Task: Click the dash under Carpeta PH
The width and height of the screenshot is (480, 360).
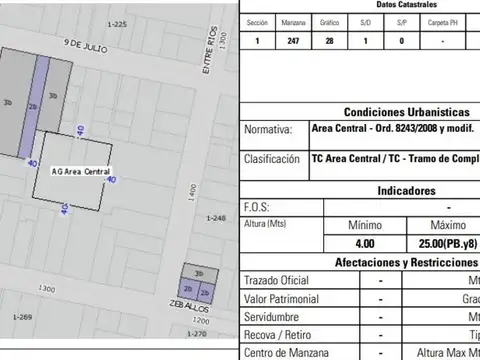Action: tap(443, 42)
